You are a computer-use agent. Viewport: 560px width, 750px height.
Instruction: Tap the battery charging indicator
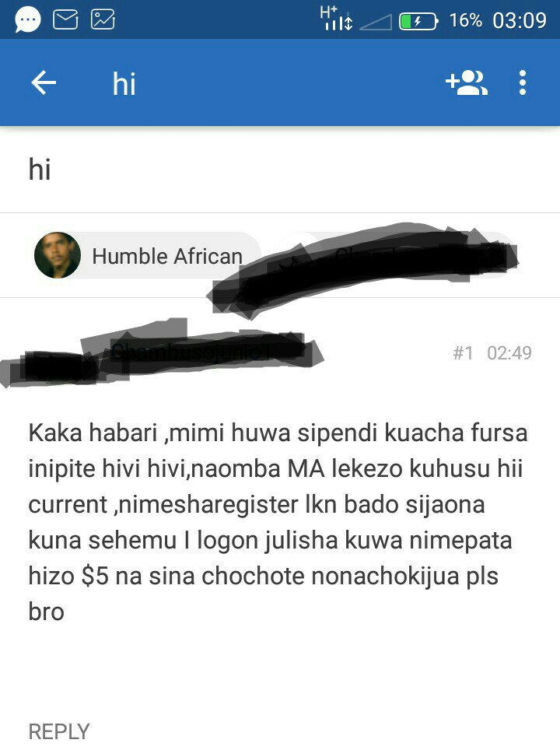(x=418, y=21)
